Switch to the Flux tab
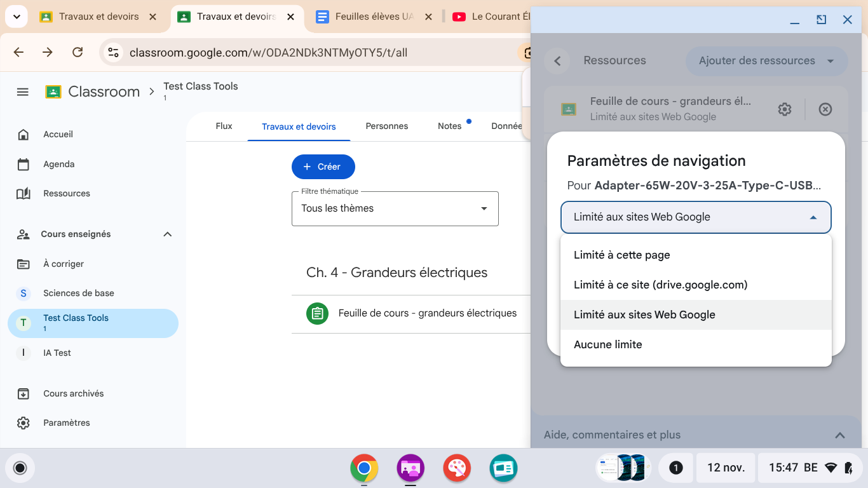Image resolution: width=868 pixels, height=488 pixels. coord(224,126)
